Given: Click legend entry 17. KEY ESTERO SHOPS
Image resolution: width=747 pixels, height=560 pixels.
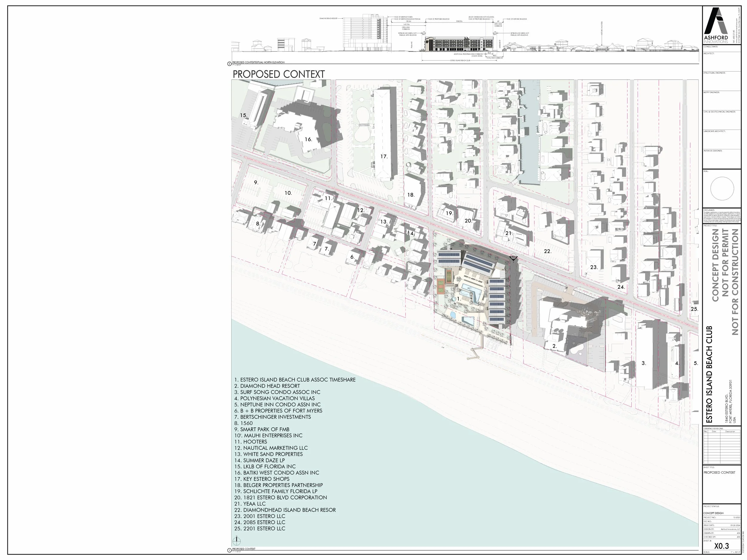Looking at the screenshot, I should [262, 479].
